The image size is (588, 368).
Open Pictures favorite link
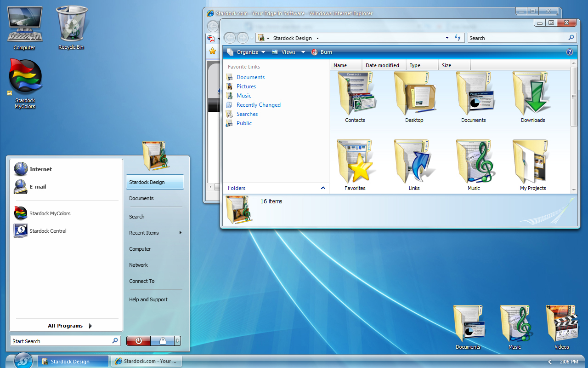(x=246, y=86)
